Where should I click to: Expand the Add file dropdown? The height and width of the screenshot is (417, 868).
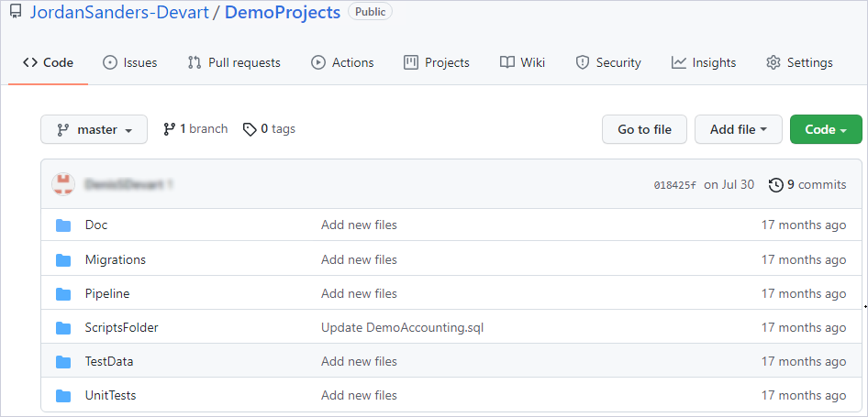tap(739, 129)
